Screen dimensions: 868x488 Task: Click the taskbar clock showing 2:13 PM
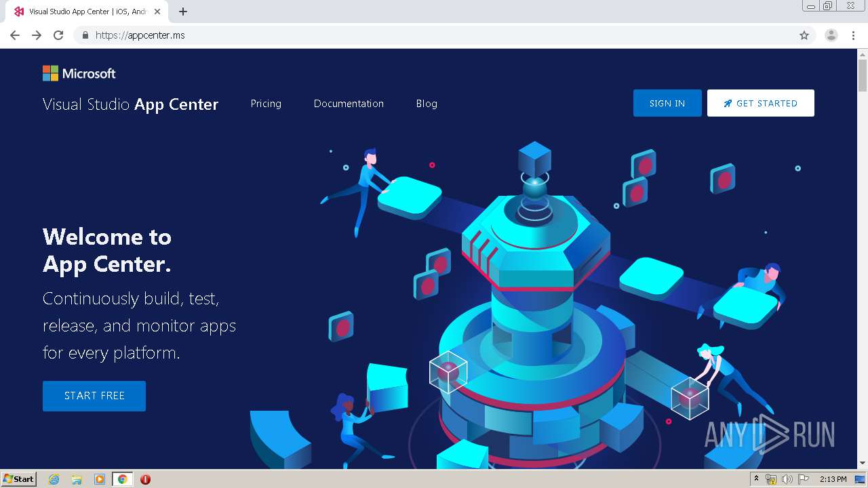[833, 479]
